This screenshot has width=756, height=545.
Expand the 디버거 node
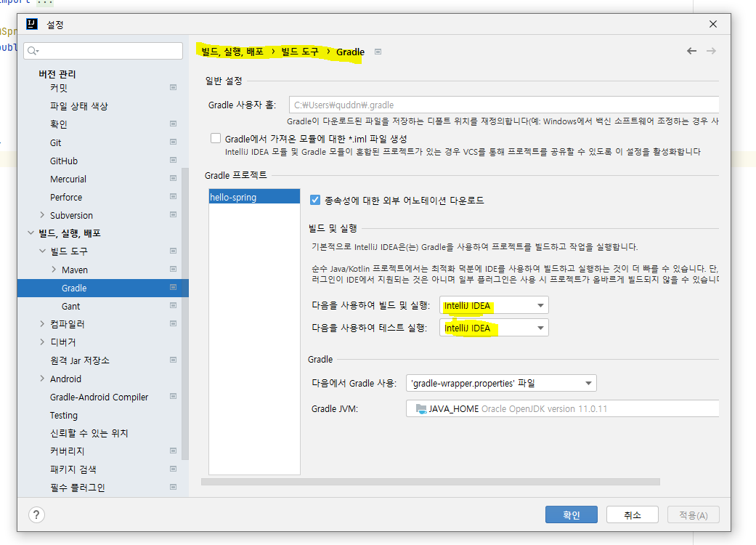tap(42, 342)
